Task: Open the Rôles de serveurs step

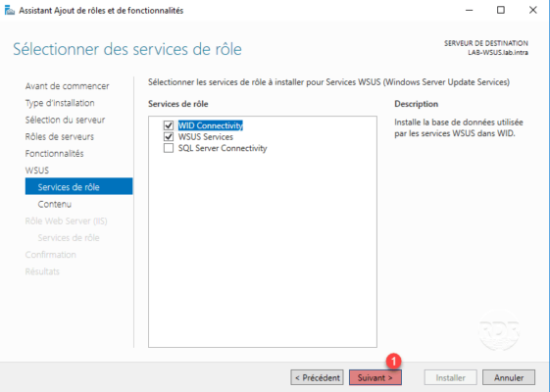Action: click(x=59, y=136)
